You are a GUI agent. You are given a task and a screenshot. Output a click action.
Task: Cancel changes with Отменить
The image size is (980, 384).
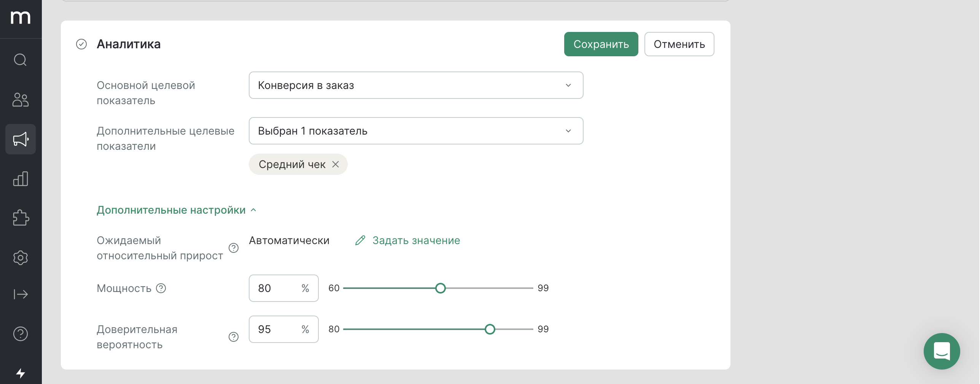click(679, 44)
